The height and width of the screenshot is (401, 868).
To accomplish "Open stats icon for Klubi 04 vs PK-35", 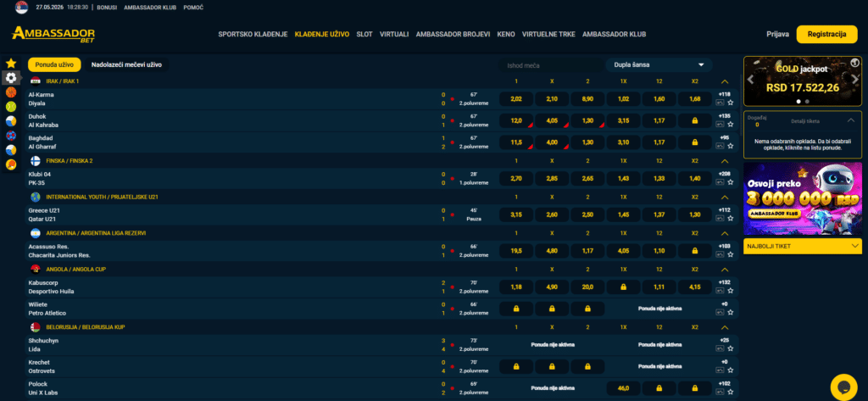I will (720, 182).
